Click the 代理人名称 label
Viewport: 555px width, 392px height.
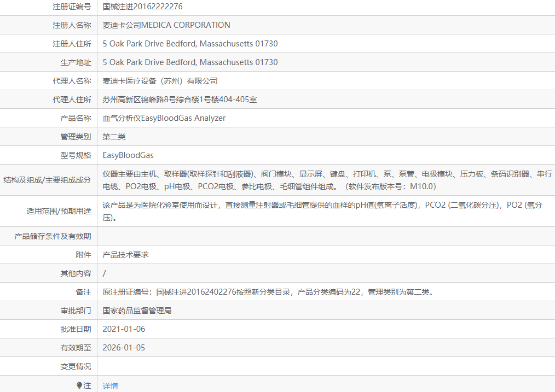[72, 81]
